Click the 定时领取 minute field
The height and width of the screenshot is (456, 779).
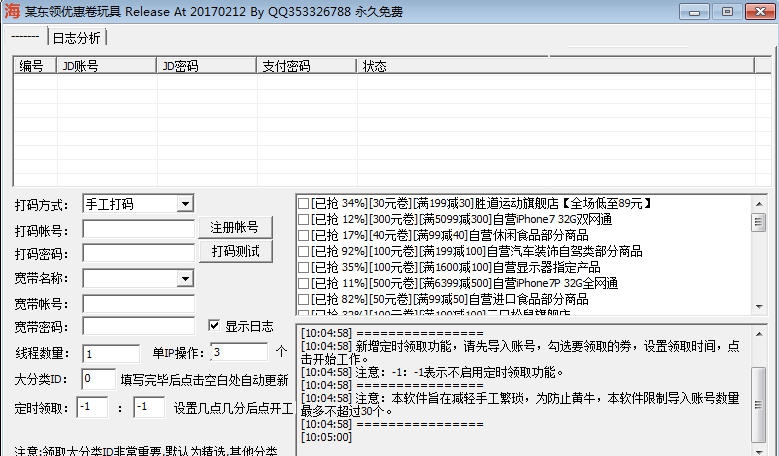coord(149,407)
